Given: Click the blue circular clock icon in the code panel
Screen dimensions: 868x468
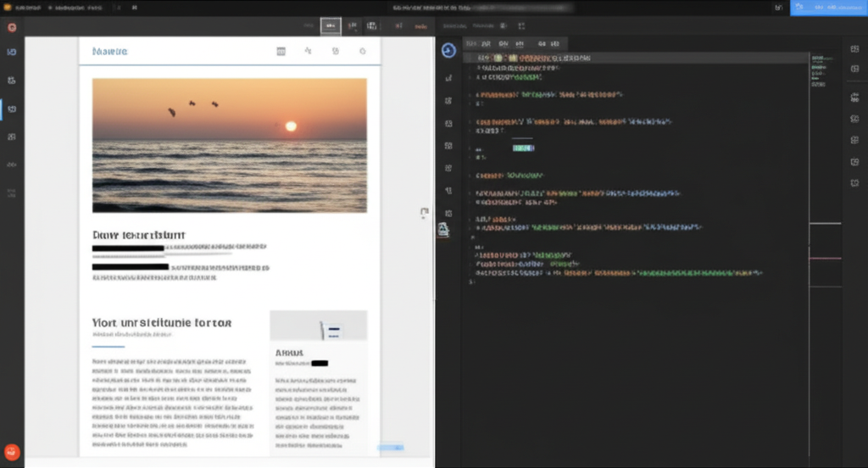Looking at the screenshot, I should (448, 50).
